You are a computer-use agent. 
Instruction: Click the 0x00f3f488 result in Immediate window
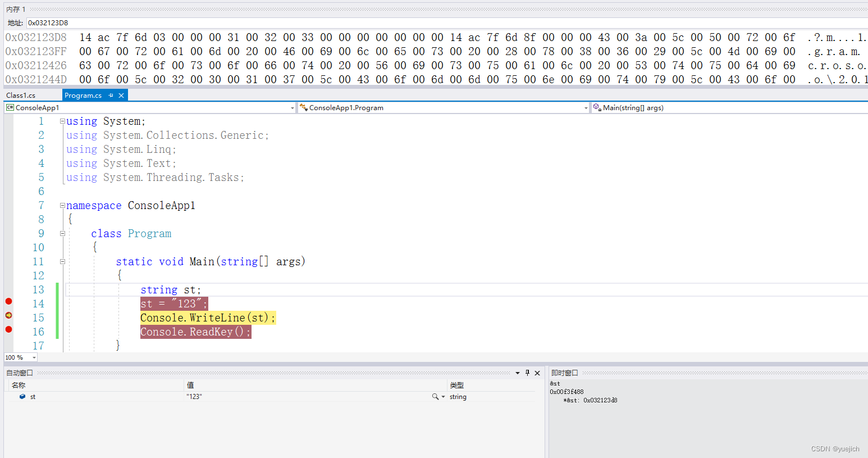567,392
